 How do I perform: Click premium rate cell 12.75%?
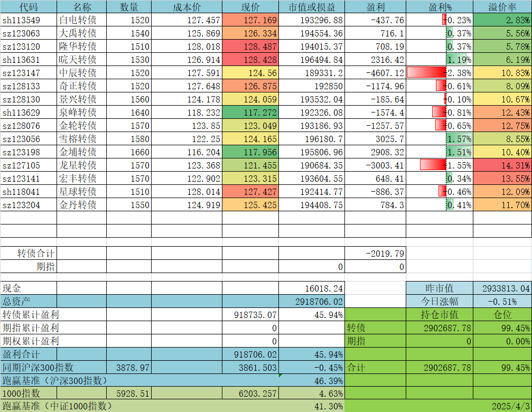502,126
